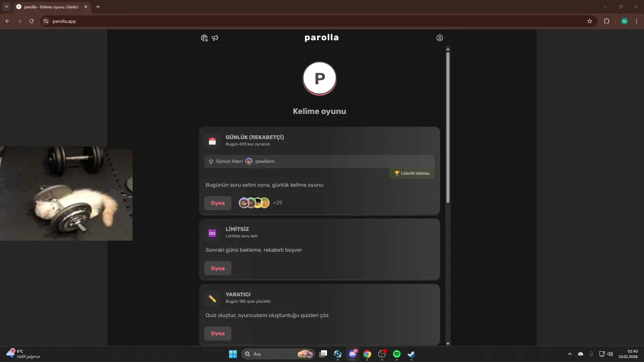Open the Chrome extensions puzzle icon

[606, 21]
